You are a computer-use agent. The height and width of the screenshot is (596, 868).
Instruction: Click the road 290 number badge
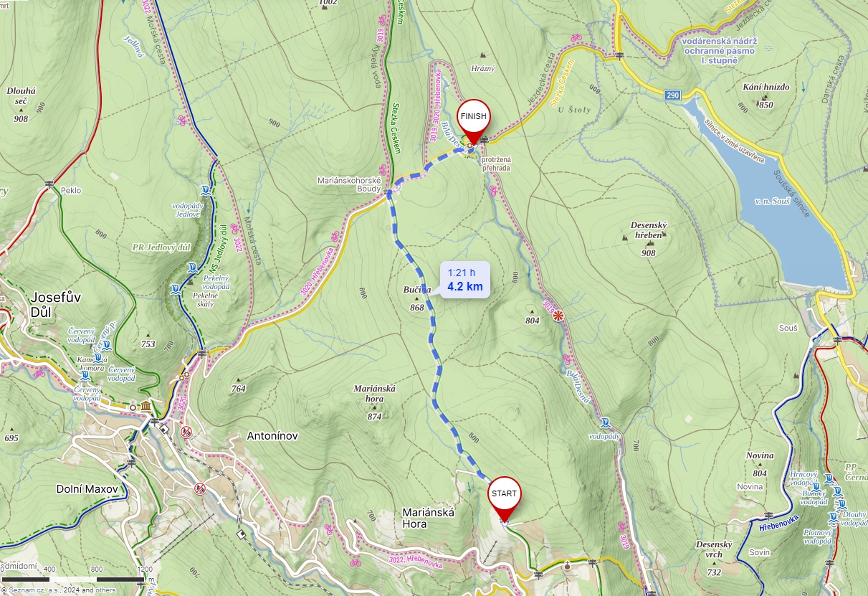tap(672, 95)
